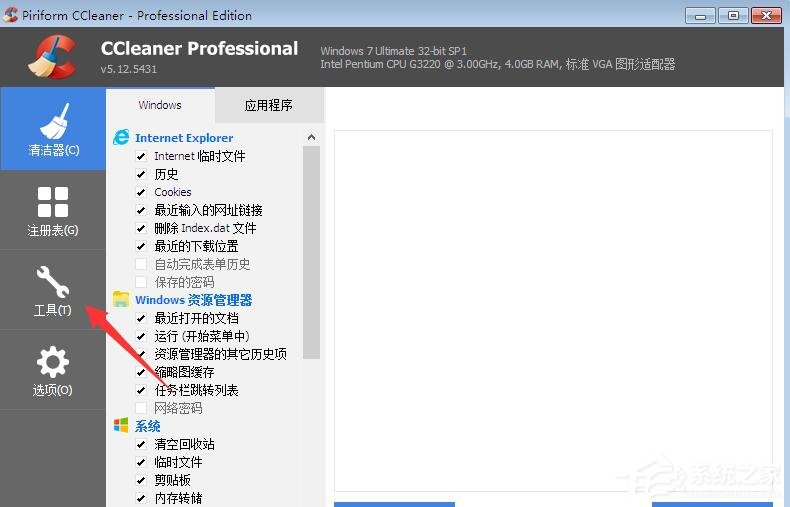The height and width of the screenshot is (507, 790).
Task: Minimize the CCleaner window
Action: coord(701,16)
